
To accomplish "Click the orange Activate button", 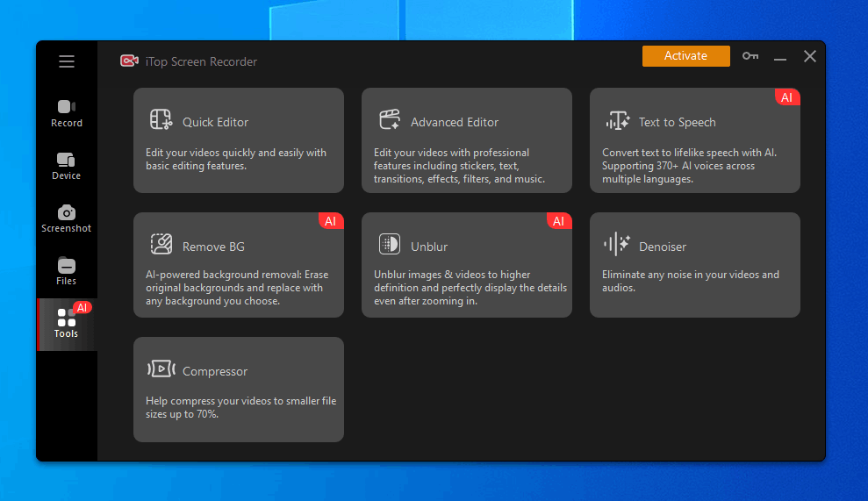I will click(685, 56).
